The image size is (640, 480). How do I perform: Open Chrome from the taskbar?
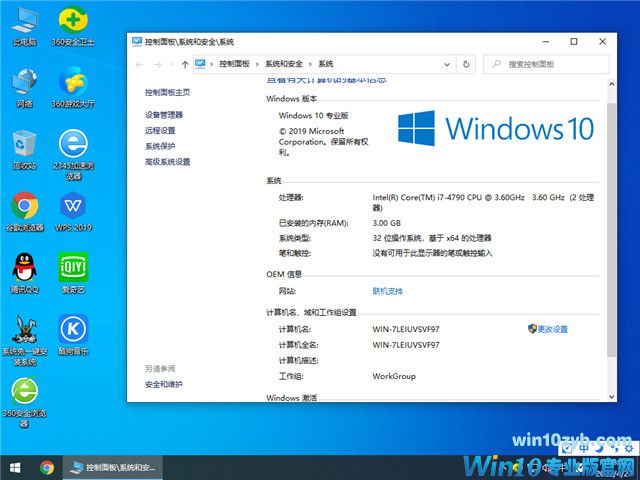coord(47,467)
